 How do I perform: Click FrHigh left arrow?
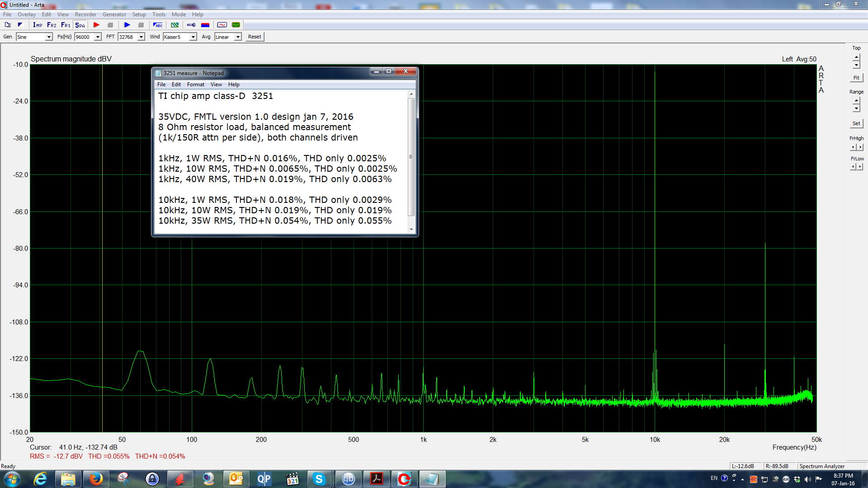853,147
